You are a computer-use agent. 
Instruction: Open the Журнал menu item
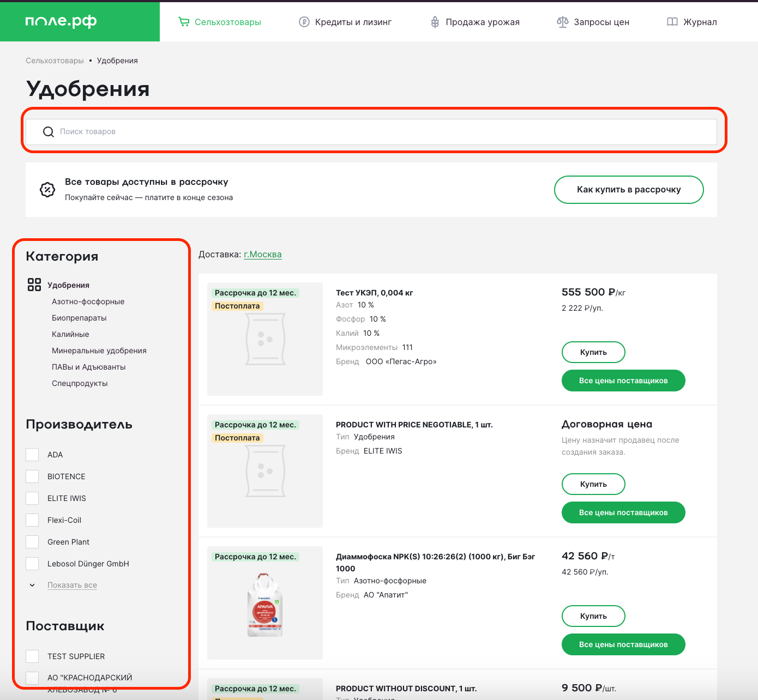tap(700, 22)
